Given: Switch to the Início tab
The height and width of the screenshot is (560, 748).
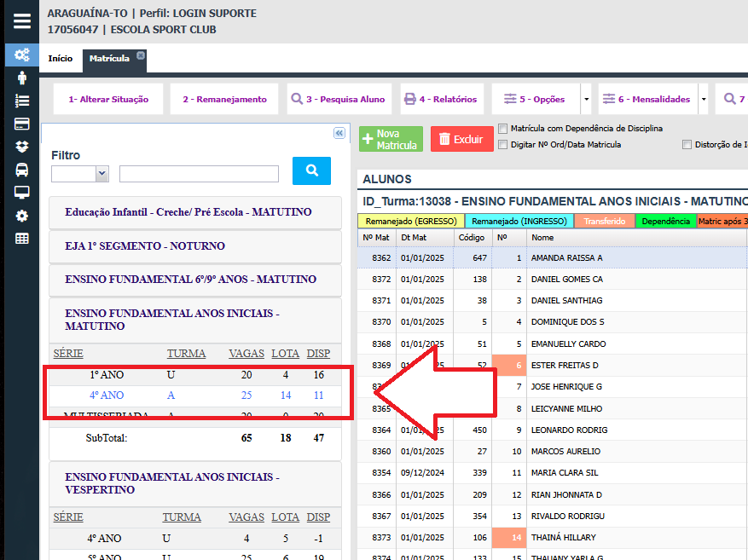Looking at the screenshot, I should 60,59.
